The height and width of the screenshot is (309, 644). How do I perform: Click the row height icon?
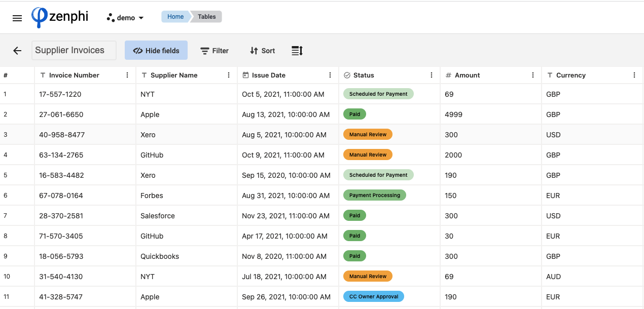[x=297, y=51]
